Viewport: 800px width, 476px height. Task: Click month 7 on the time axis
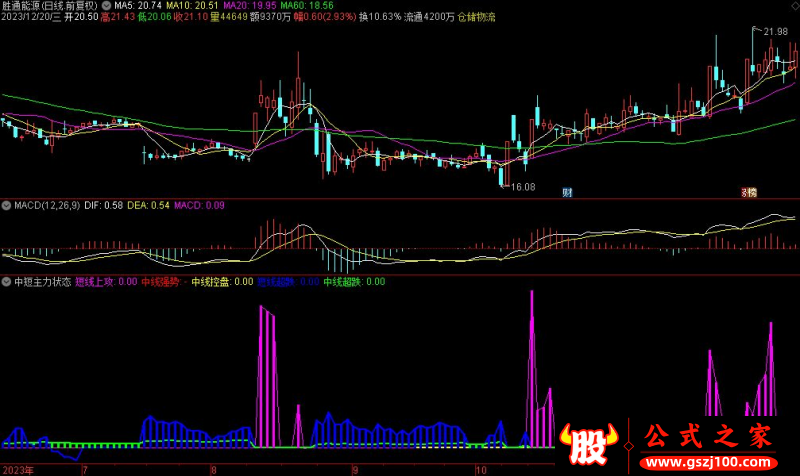[85, 470]
